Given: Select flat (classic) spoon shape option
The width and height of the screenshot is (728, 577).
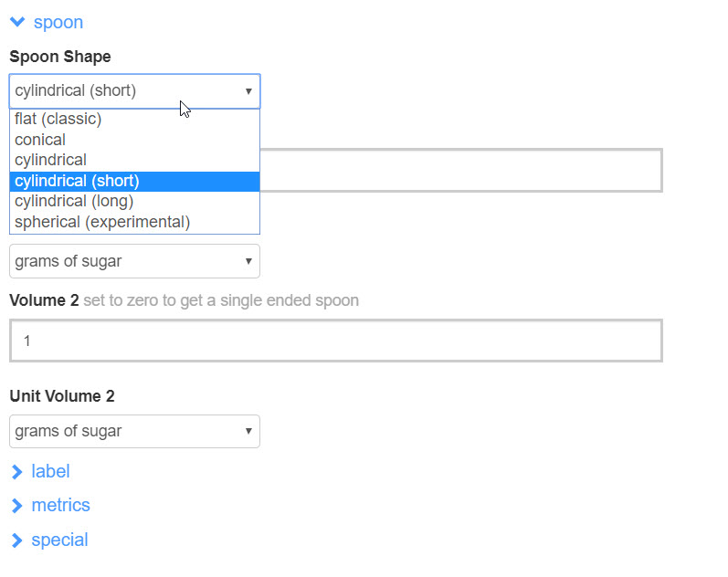Looking at the screenshot, I should [x=58, y=120].
